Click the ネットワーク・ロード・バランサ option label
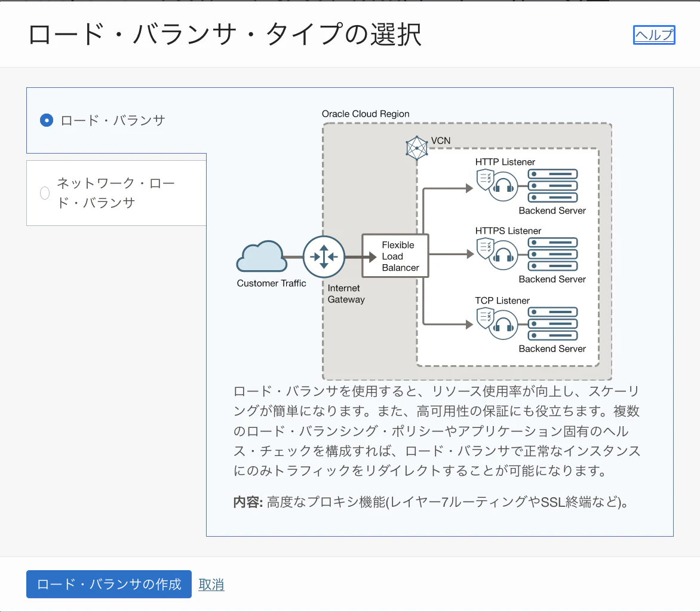The height and width of the screenshot is (612, 700). click(x=116, y=192)
